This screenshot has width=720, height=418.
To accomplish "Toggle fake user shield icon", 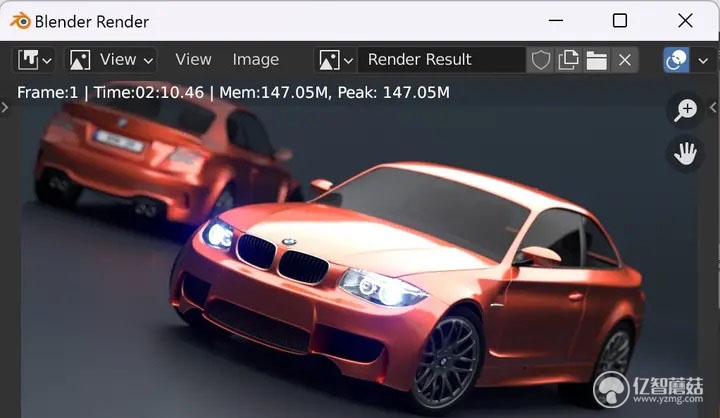I will point(540,60).
